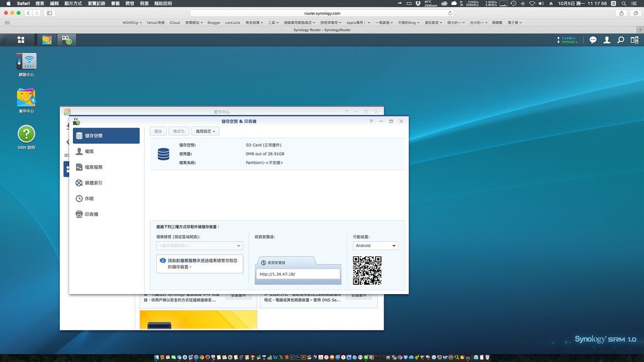The width and height of the screenshot is (644, 362).
Task: Expand the 進階設定 dropdown button
Action: [x=206, y=131]
